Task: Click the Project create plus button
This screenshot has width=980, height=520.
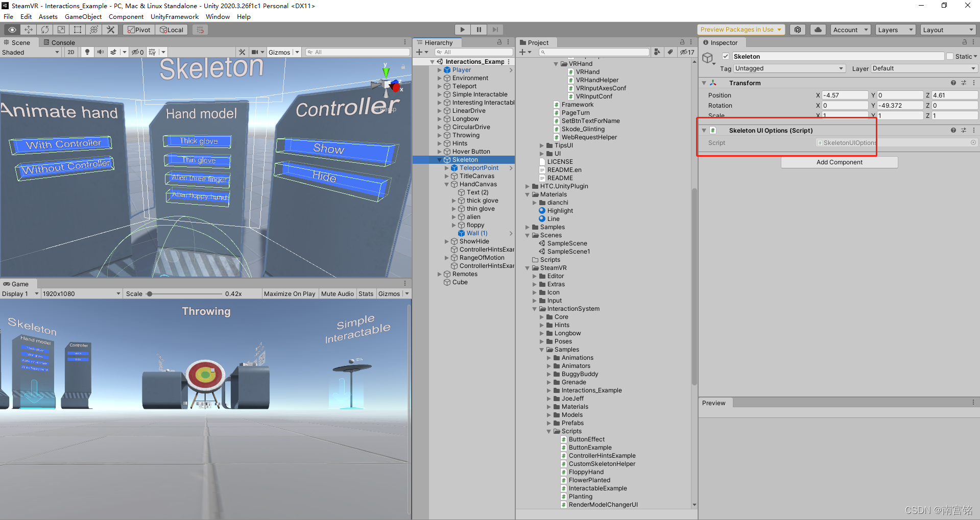Action: coord(522,52)
